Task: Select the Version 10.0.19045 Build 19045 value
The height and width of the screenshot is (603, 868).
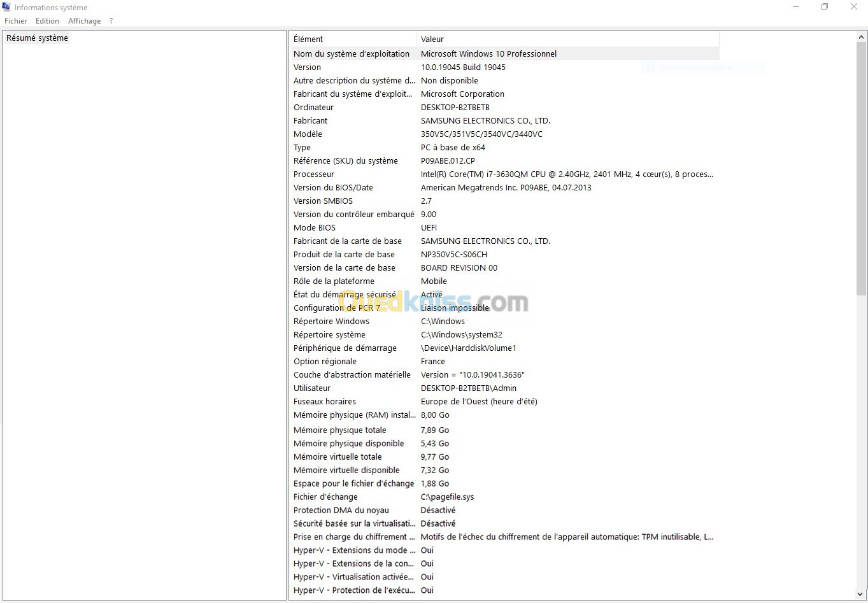Action: click(463, 67)
